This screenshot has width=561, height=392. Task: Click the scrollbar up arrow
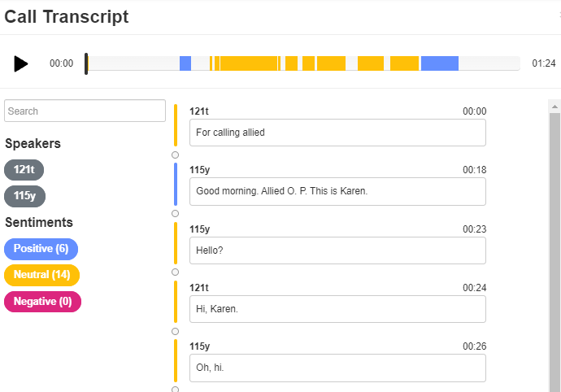[554, 107]
